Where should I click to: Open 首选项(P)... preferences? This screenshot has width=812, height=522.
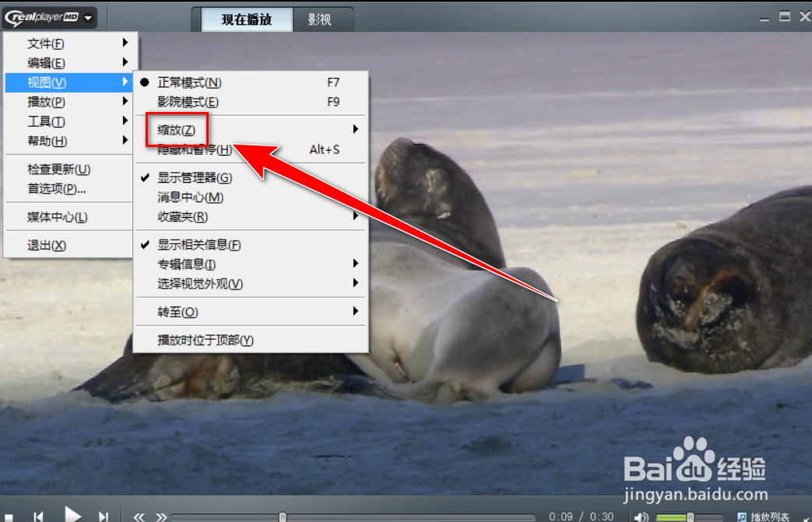70,189
